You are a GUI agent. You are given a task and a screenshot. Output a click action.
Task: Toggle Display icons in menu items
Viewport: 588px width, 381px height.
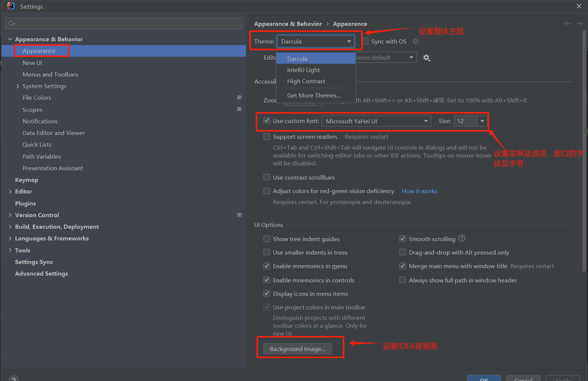(267, 293)
